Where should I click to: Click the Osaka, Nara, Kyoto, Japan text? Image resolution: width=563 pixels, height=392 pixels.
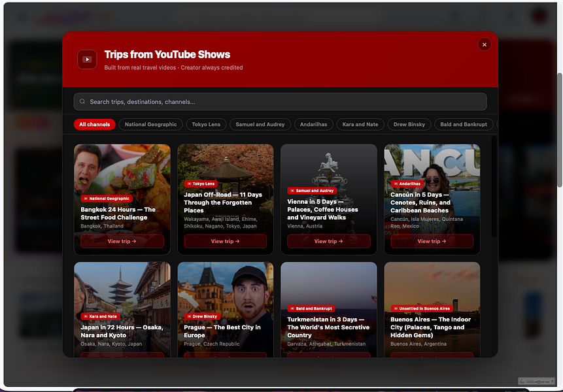(111, 344)
